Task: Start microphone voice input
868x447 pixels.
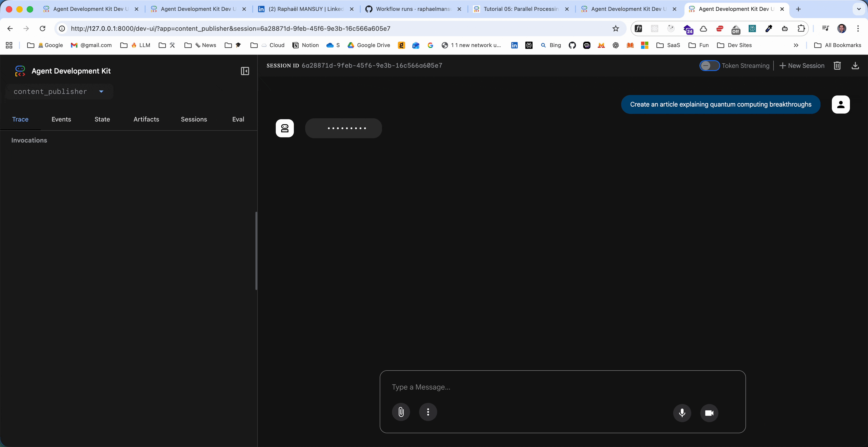Action: tap(682, 413)
